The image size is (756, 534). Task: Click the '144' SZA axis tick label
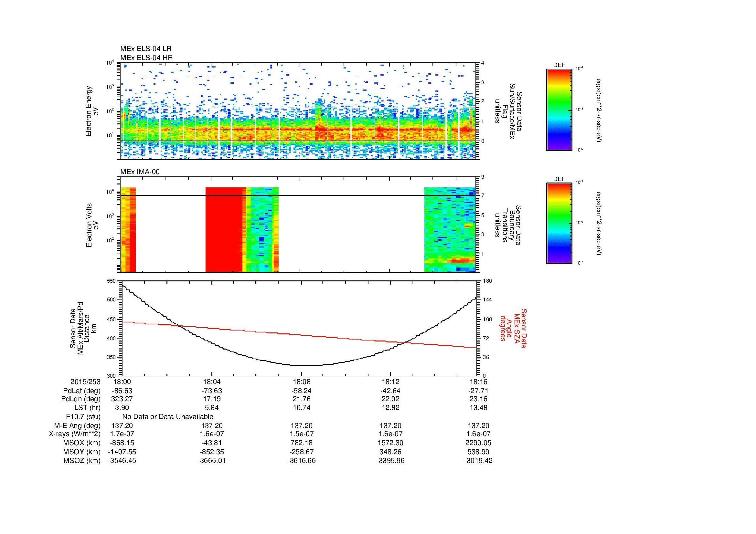point(487,300)
